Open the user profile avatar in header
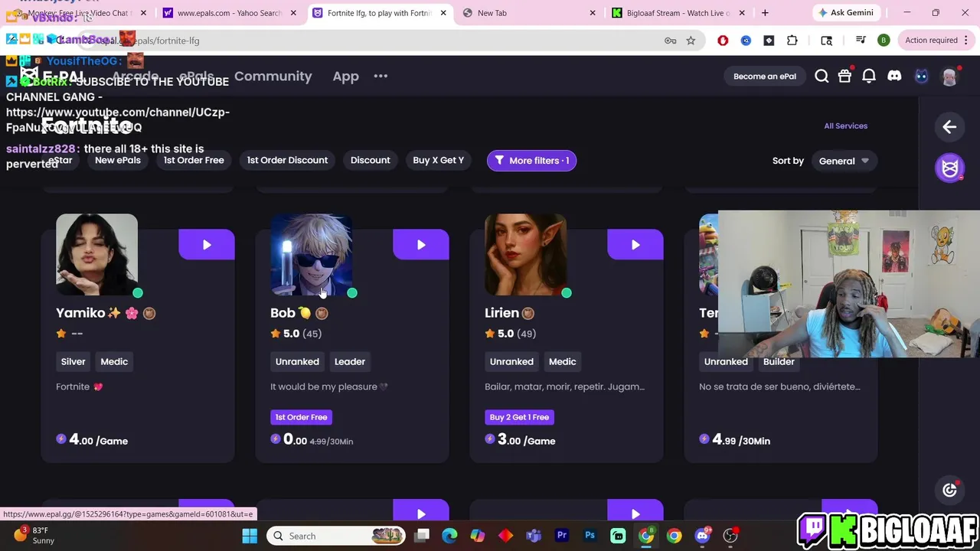 click(949, 76)
